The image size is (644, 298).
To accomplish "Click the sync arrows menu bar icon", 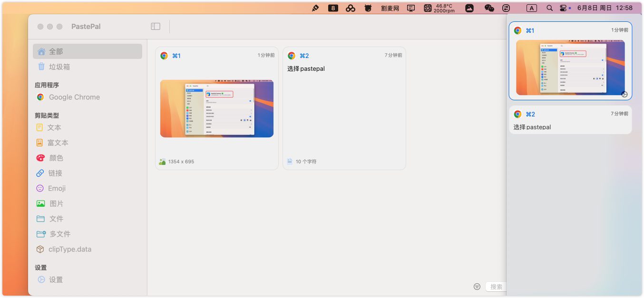I will 506,8.
